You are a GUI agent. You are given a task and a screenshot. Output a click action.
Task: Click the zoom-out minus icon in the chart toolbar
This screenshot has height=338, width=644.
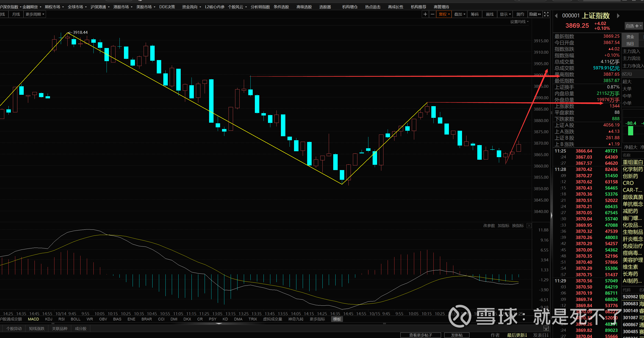tap(433, 14)
